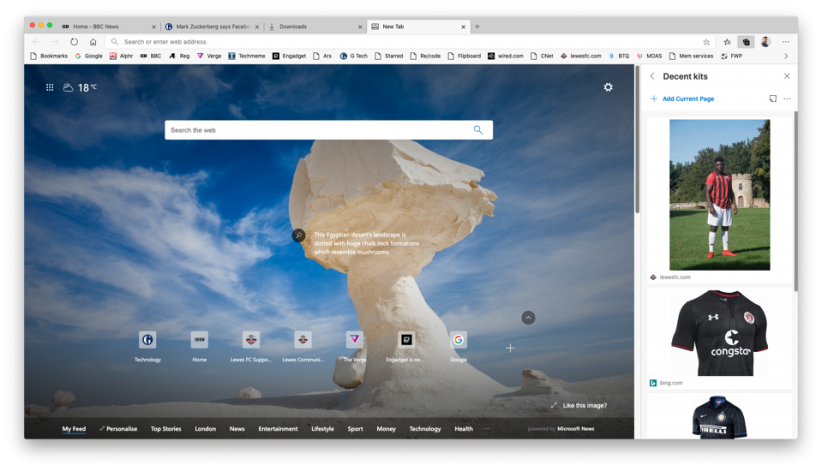Switch to Downloads tab
Screen dimensions: 822x471
[315, 26]
